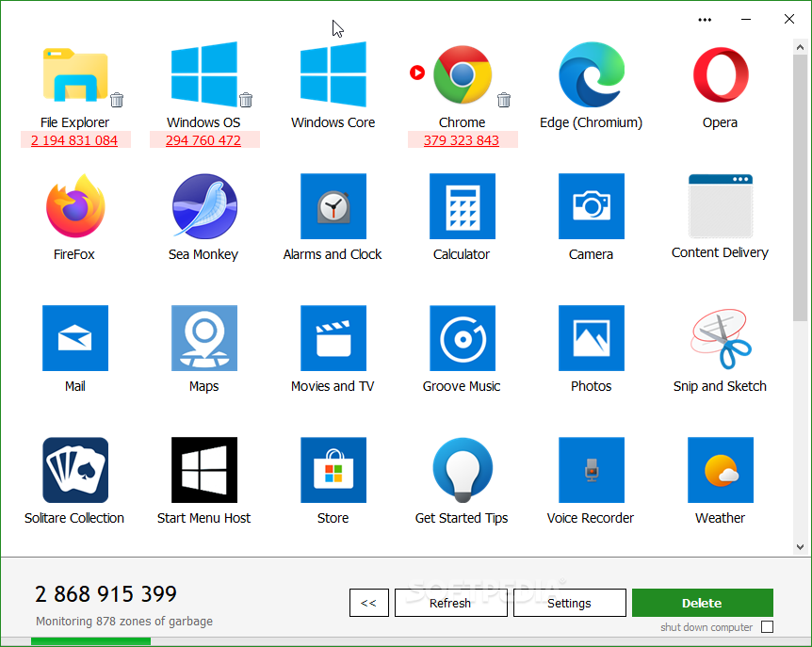Click the << back button
The image size is (812, 647).
coord(368,603)
